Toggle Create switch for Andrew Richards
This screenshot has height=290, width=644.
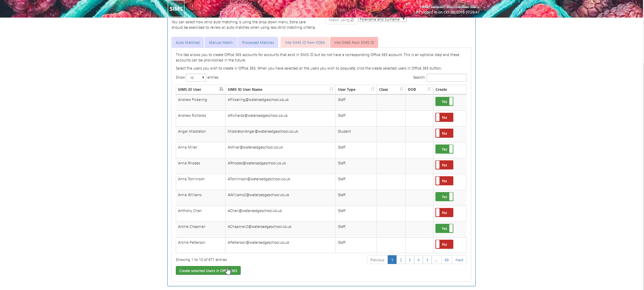tap(444, 117)
